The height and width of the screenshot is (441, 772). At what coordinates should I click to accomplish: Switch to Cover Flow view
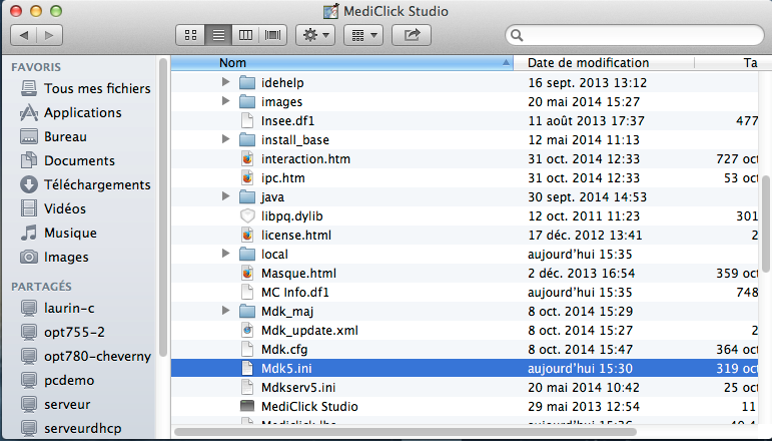tap(272, 35)
